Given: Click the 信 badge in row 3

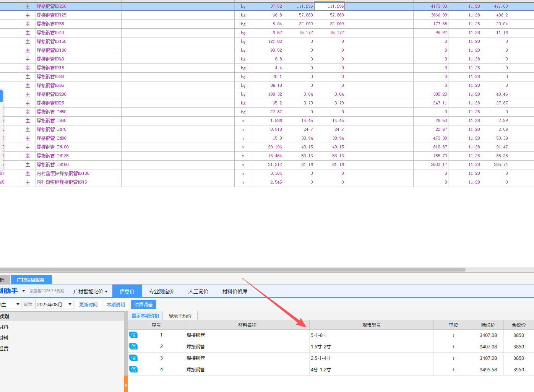Looking at the screenshot, I should (x=133, y=358).
